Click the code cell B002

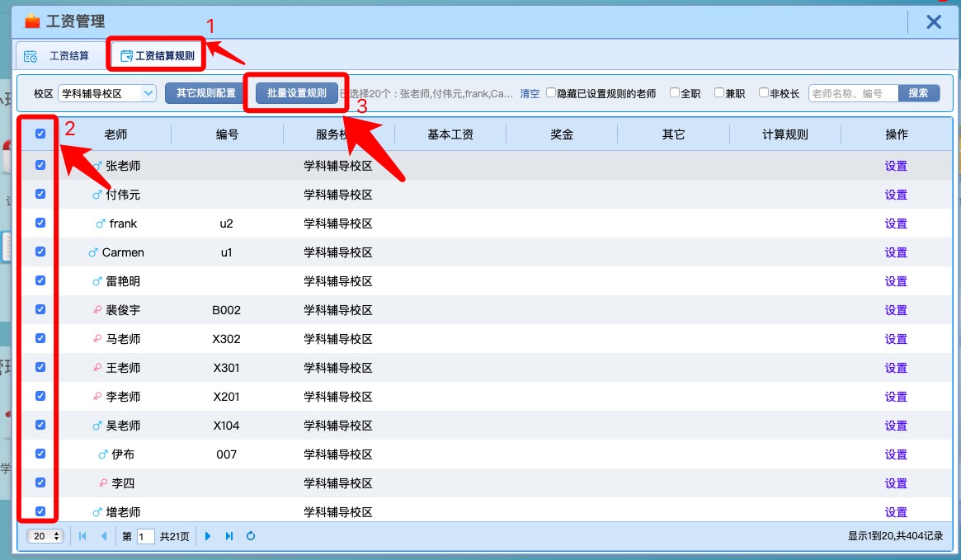click(226, 310)
